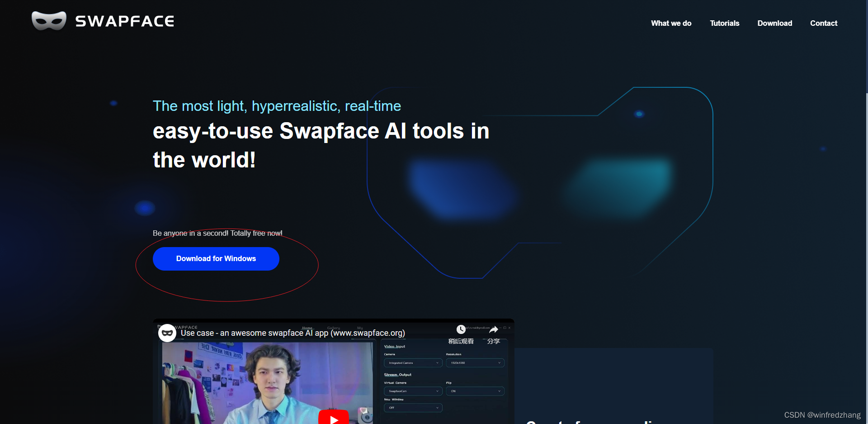
Task: Click the text 'Be anyone in a second! Totally free now!'
Action: point(217,233)
